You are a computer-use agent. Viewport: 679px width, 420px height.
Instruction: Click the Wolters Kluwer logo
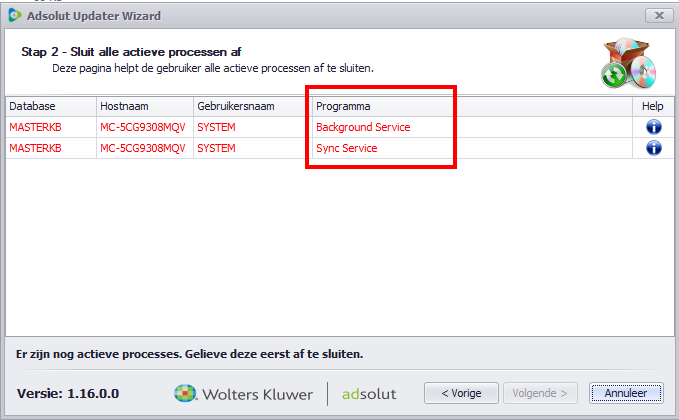click(x=243, y=393)
